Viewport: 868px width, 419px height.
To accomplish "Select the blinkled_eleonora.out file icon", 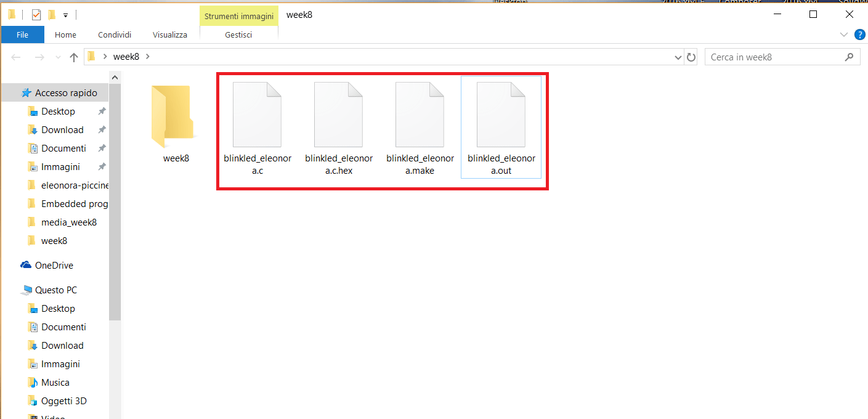I will [501, 114].
